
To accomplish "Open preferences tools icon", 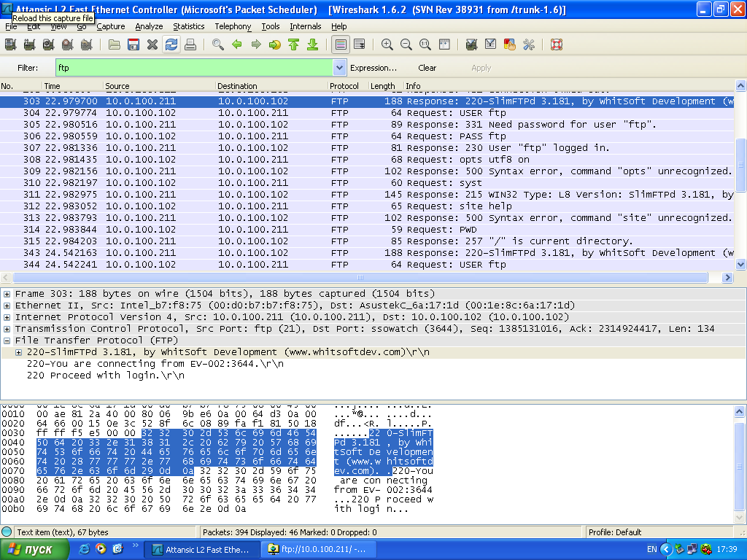I will click(x=529, y=44).
